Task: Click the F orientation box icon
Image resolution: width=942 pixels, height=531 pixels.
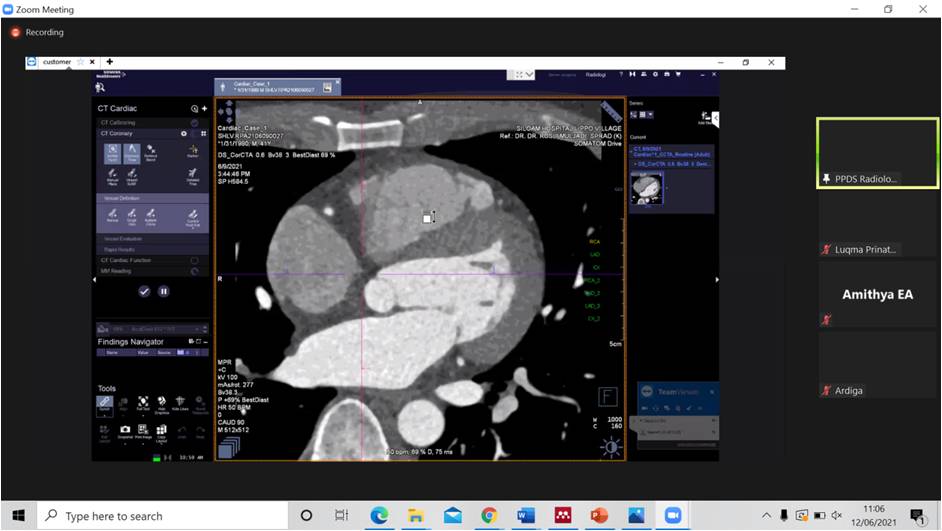Action: tap(606, 396)
